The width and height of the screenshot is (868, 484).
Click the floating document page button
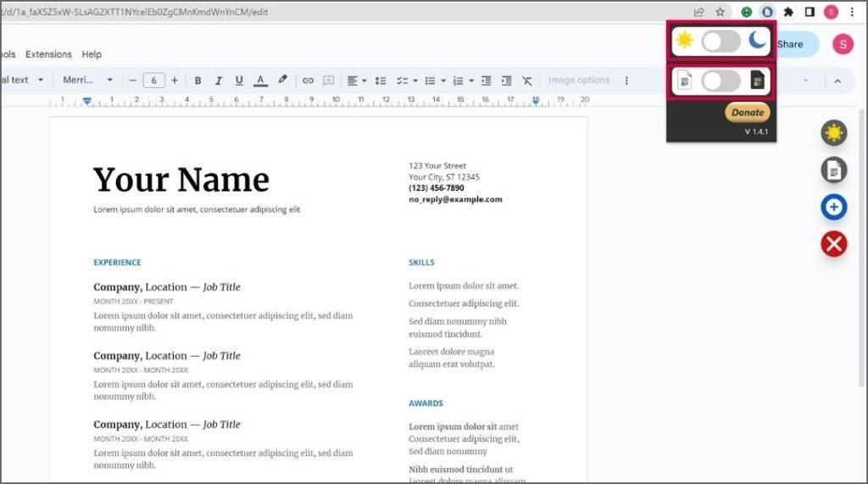(834, 170)
